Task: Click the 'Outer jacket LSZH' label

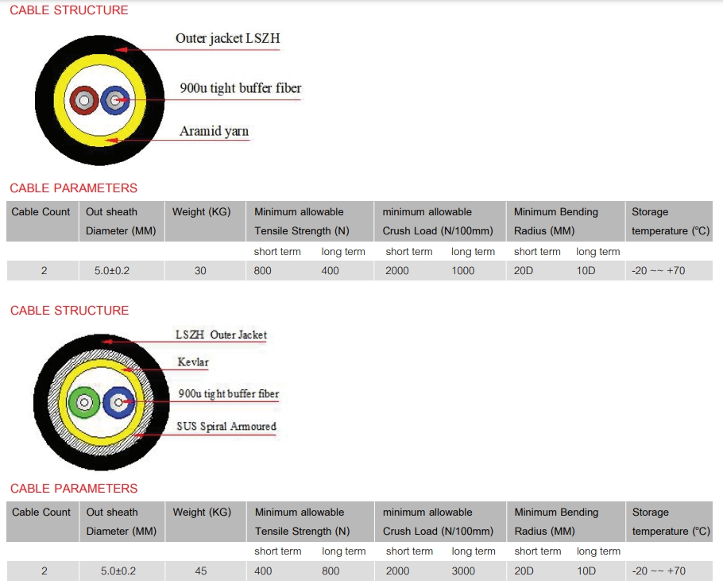Action: tap(227, 38)
